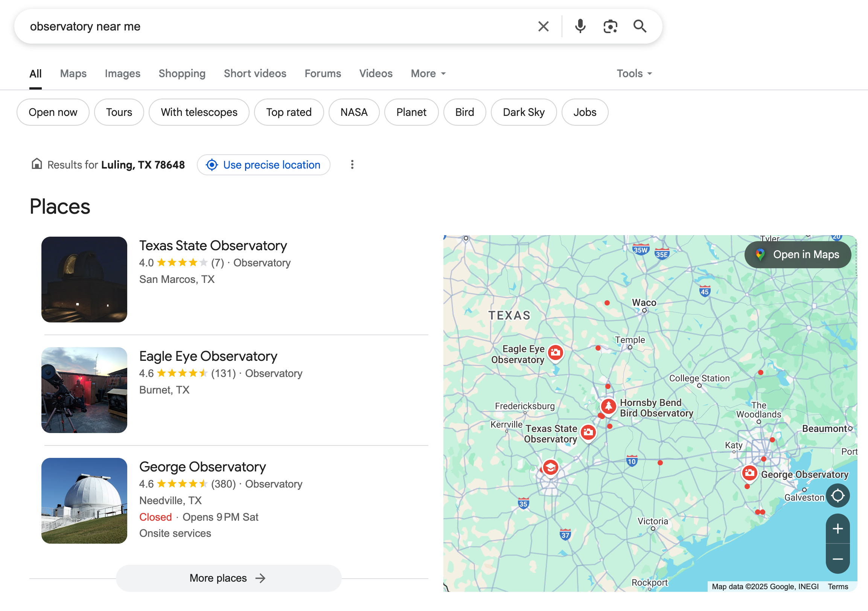The width and height of the screenshot is (868, 611).
Task: Click the Temple map label
Action: click(630, 340)
